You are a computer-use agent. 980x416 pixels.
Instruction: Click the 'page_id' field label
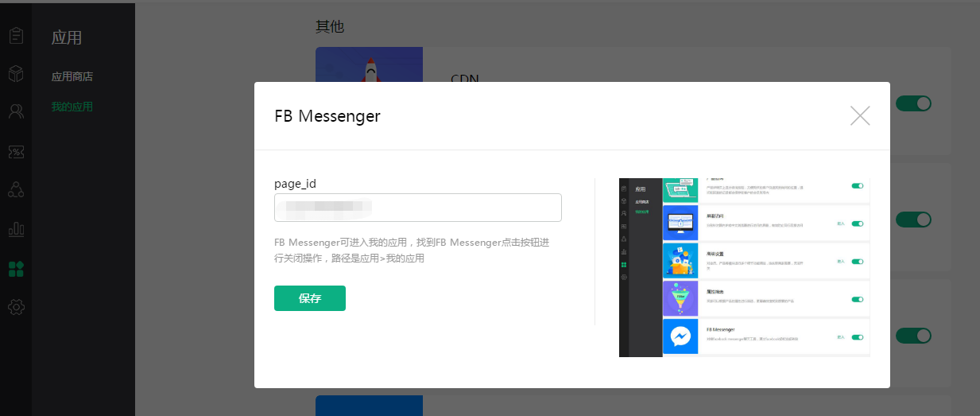point(296,184)
